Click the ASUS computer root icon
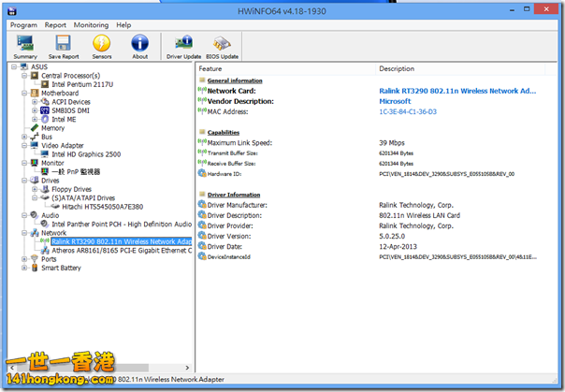Image resolution: width=565 pixels, height=392 pixels. (x=24, y=66)
